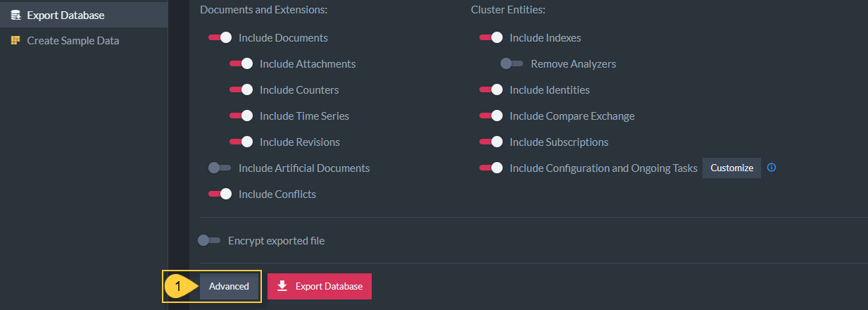Click the download icon on Export Database button
Viewport: 868px width, 310px height.
tap(282, 286)
